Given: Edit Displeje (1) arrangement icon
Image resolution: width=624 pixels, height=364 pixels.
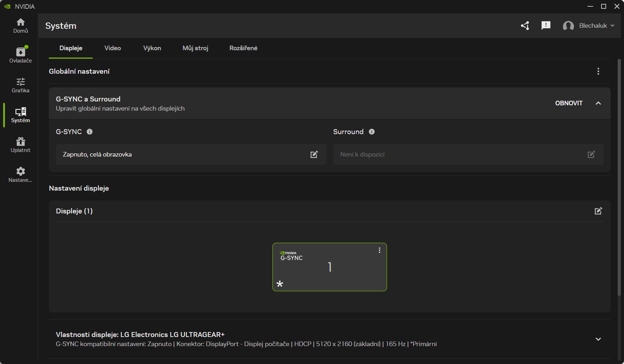Looking at the screenshot, I should [598, 211].
